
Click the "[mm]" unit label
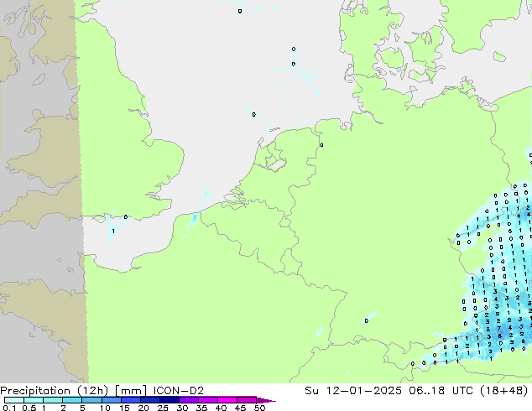coord(131,391)
